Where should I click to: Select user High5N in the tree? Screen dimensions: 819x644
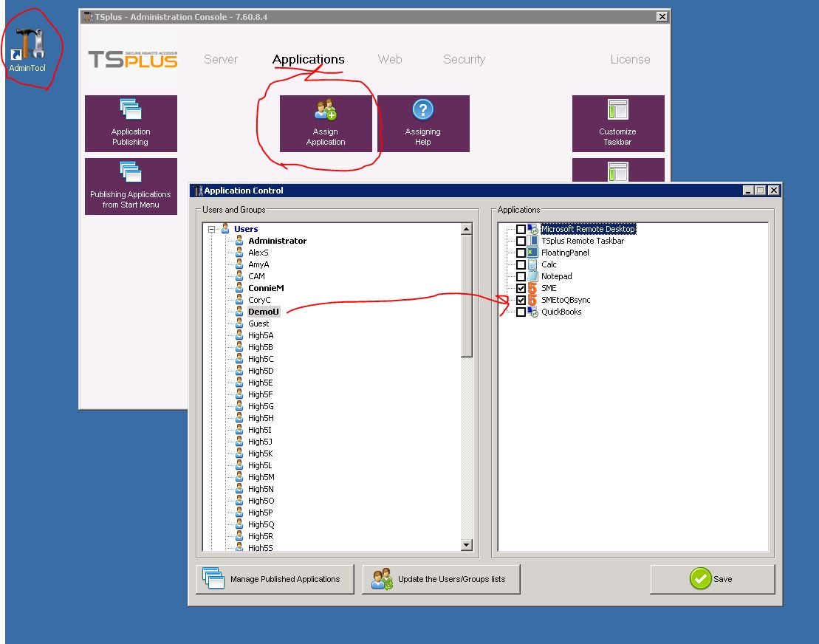pos(261,489)
